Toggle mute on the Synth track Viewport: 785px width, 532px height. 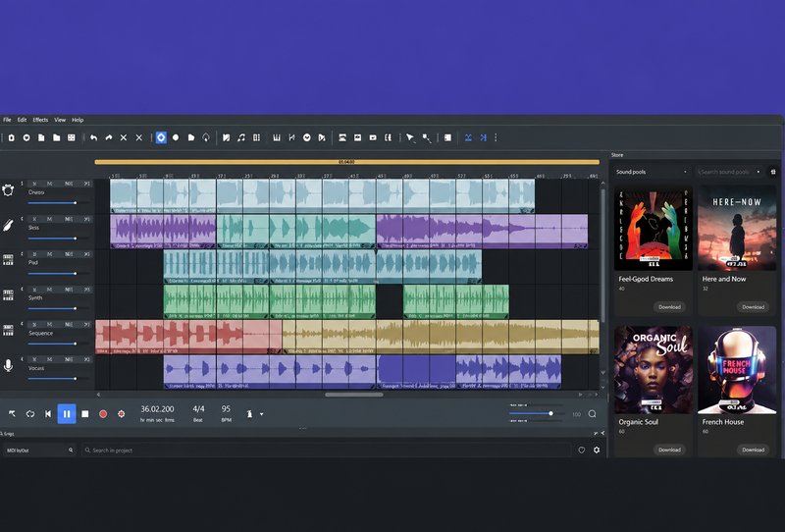(x=49, y=289)
